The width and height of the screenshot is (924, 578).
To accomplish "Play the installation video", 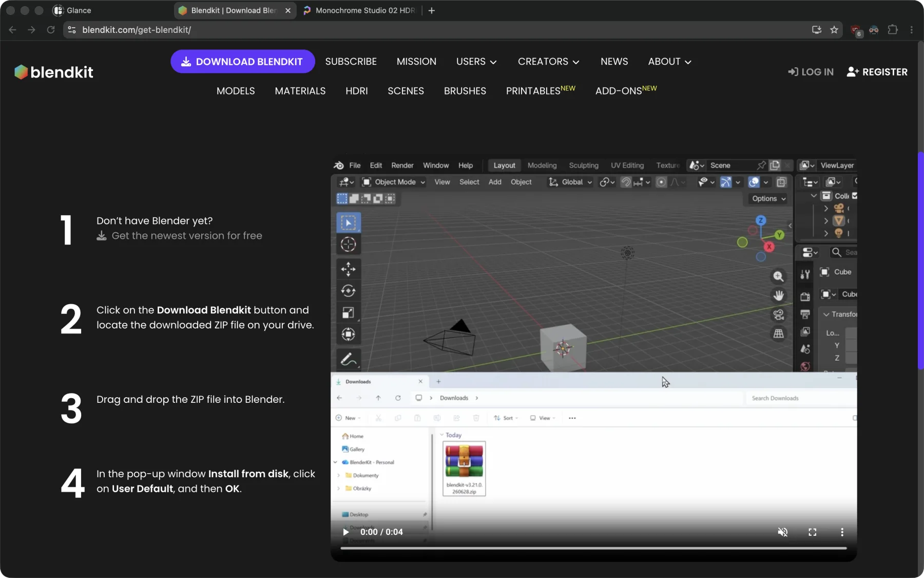I will [346, 532].
